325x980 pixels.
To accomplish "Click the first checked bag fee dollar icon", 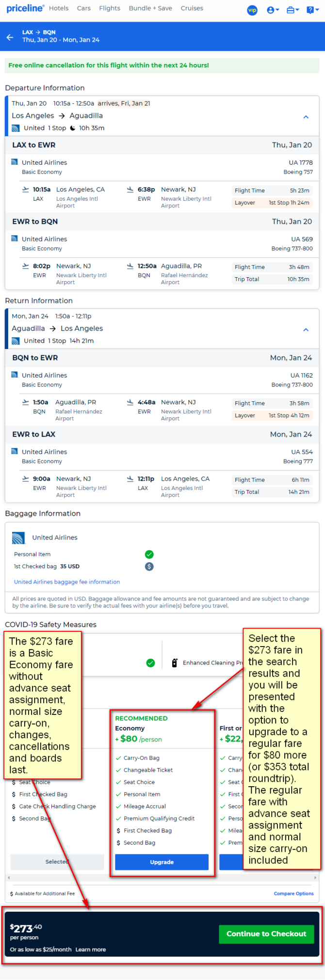I will [x=149, y=566].
